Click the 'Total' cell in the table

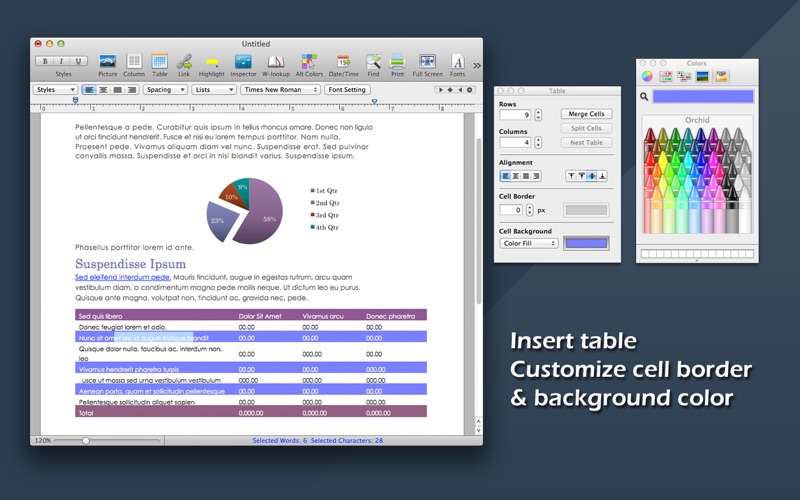point(86,413)
